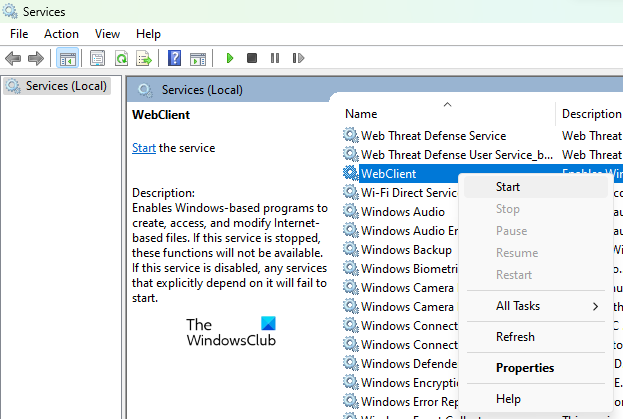Click gear icon beside Windows Error Reporting row

click(x=351, y=401)
